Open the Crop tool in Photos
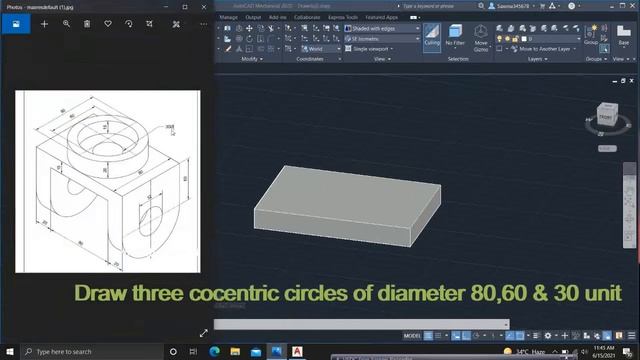This screenshot has width=640, height=360. [x=149, y=24]
